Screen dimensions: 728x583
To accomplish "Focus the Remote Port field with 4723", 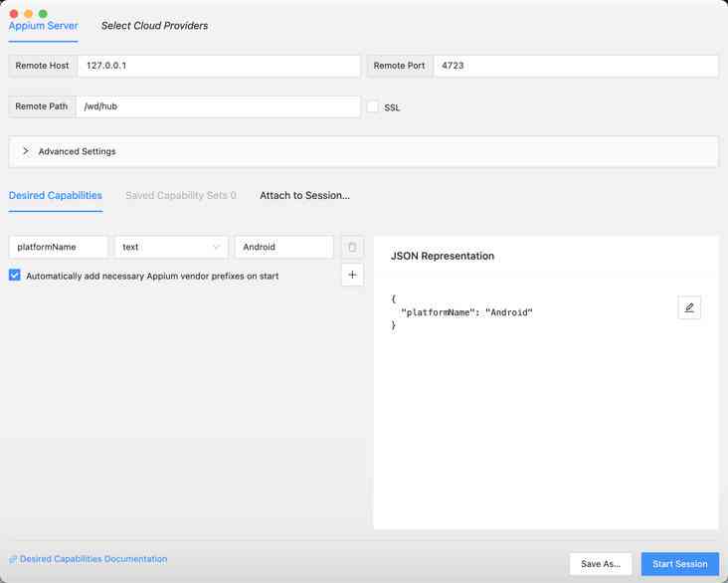I will pyautogui.click(x=576, y=66).
